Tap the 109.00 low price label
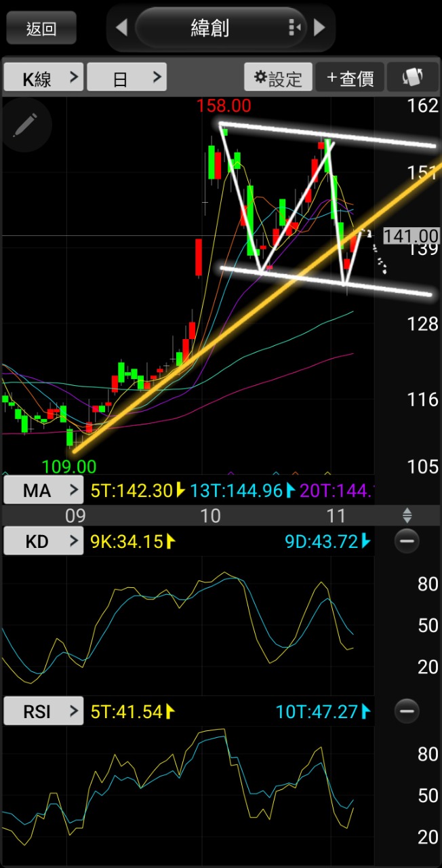The image size is (442, 868). pyautogui.click(x=69, y=467)
